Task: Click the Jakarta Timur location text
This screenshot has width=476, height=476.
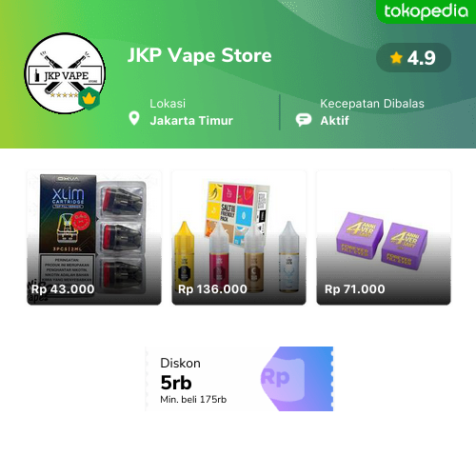Action: [x=191, y=121]
